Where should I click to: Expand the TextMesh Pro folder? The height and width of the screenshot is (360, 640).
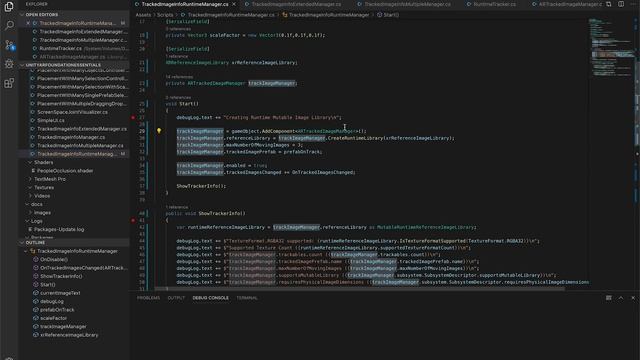pyautogui.click(x=30, y=179)
